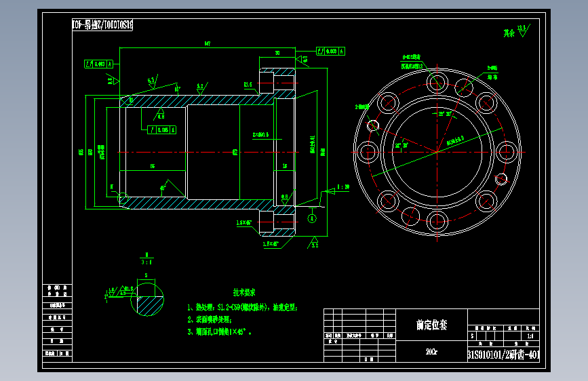Select the 22°30' angle label left of center
This screenshot has width=588, height=381.
pos(401,146)
